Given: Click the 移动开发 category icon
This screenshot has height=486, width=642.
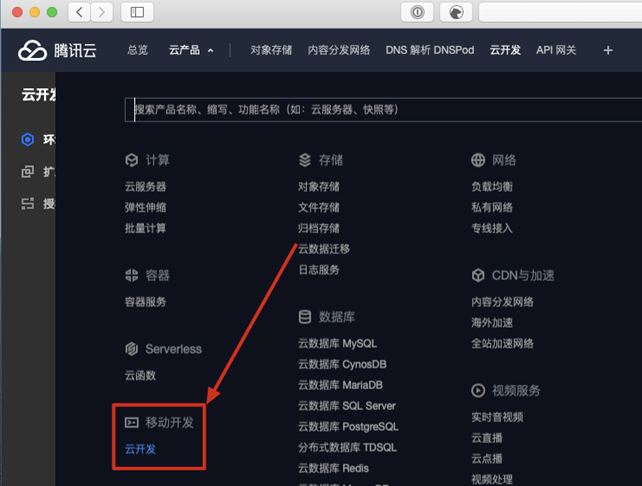Looking at the screenshot, I should [x=131, y=422].
